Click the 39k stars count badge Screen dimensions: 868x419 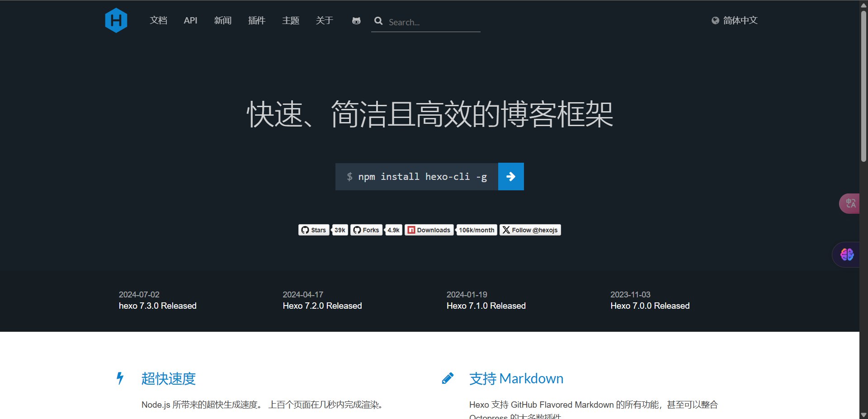340,230
